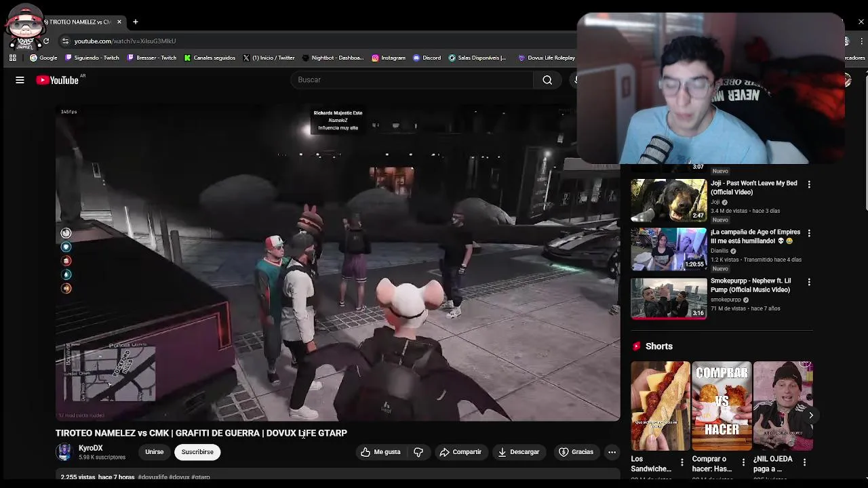Click the YouTube logo
868x488 pixels.
pyautogui.click(x=58, y=80)
